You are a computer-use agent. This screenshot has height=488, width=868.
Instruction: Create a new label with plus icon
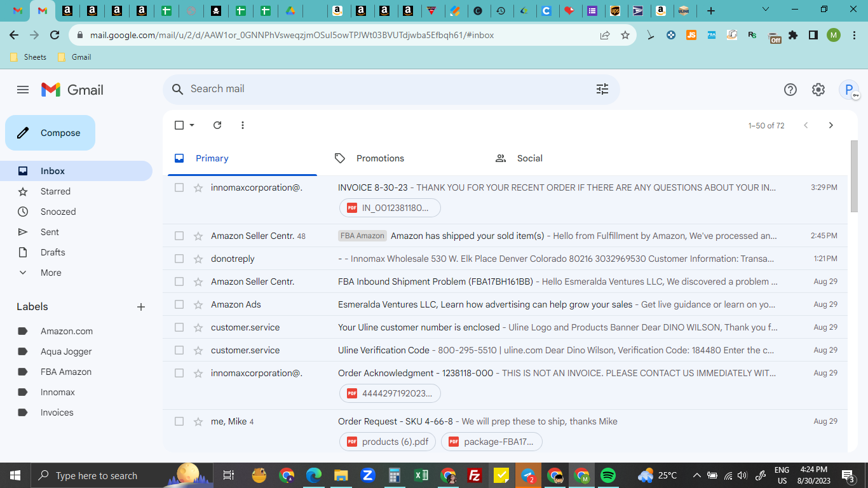click(141, 307)
